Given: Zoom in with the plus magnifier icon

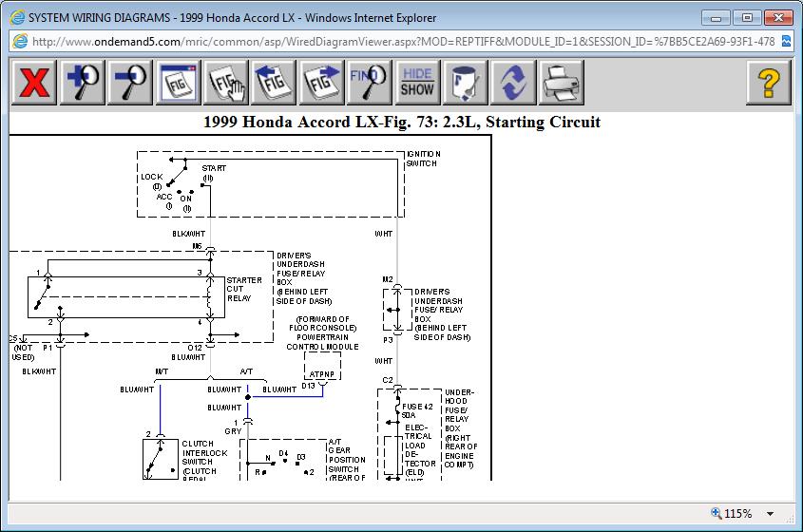Looking at the screenshot, I should click(83, 83).
